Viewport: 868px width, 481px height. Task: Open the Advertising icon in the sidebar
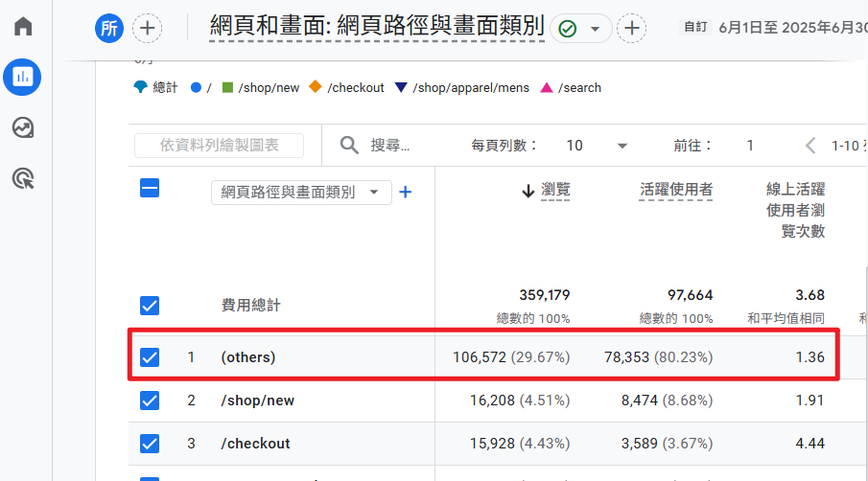(23, 178)
